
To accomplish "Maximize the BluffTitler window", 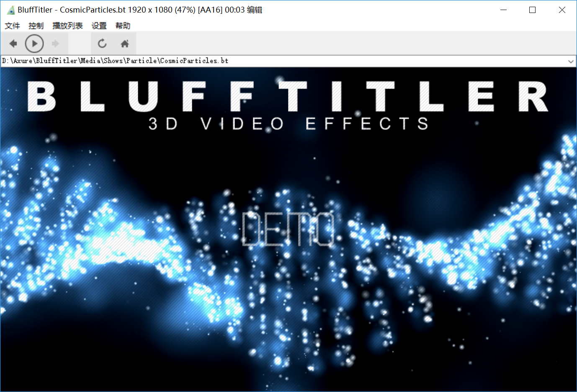I will tap(532, 9).
